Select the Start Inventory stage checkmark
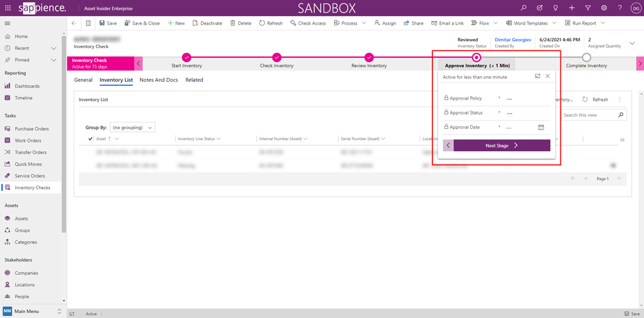Image resolution: width=644 pixels, height=318 pixels. [x=186, y=57]
